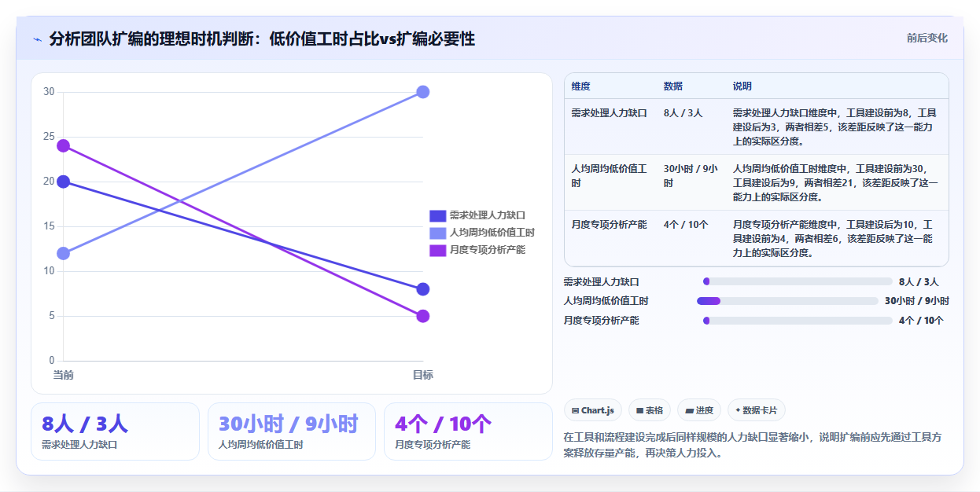
Task: Click the data point at 30 on 目标
Action: click(422, 92)
